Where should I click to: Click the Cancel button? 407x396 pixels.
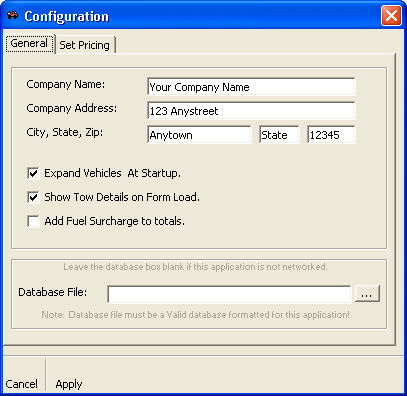(x=21, y=384)
